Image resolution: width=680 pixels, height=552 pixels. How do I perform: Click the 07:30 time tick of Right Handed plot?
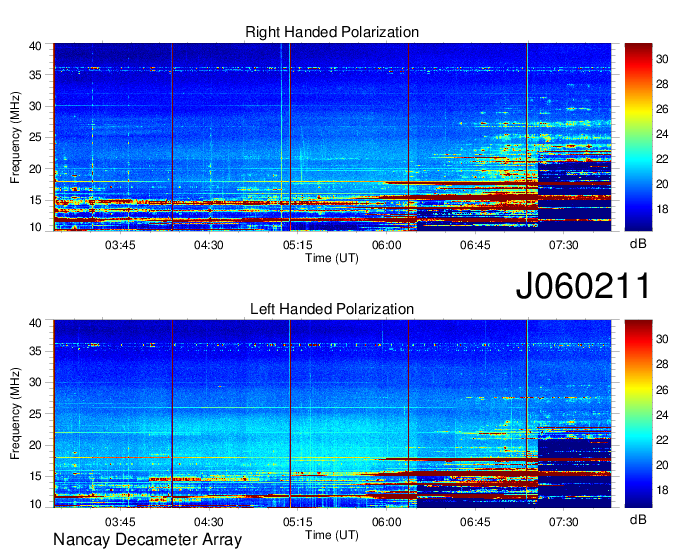[563, 245]
